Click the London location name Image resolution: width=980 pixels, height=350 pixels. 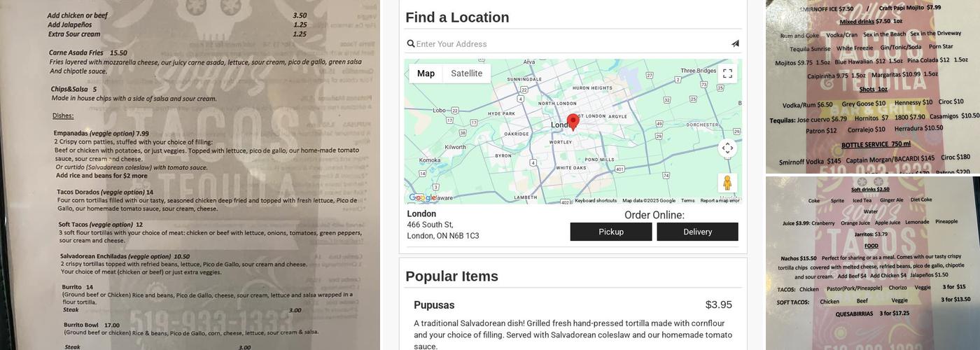point(421,213)
